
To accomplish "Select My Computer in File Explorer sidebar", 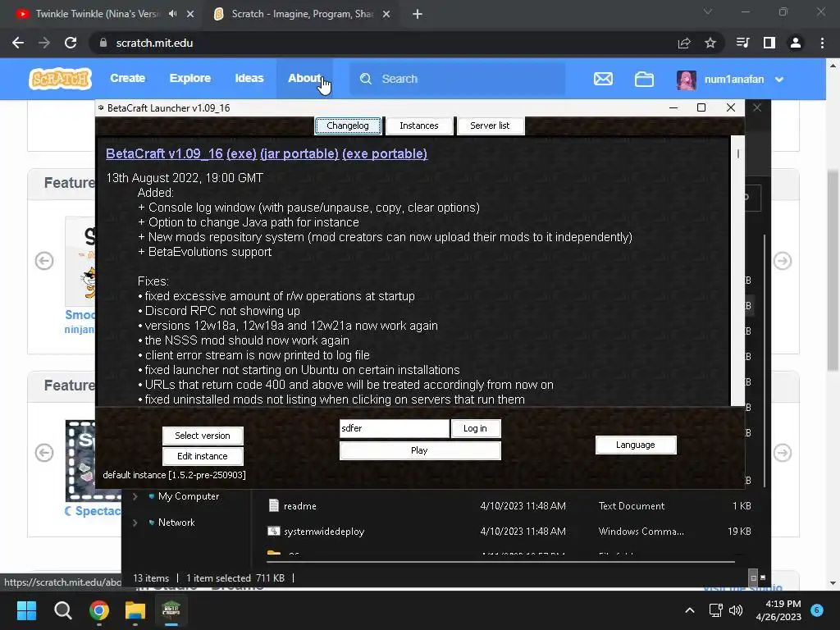I will [189, 496].
